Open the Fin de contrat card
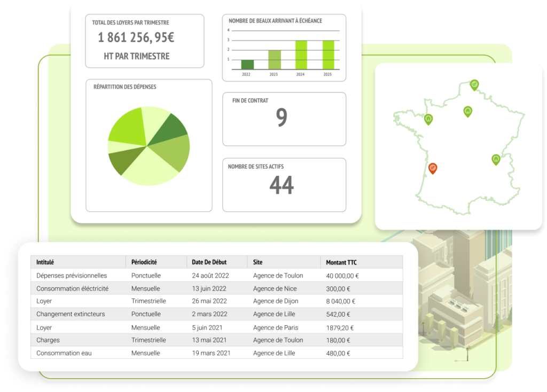The image size is (547, 392). (284, 119)
